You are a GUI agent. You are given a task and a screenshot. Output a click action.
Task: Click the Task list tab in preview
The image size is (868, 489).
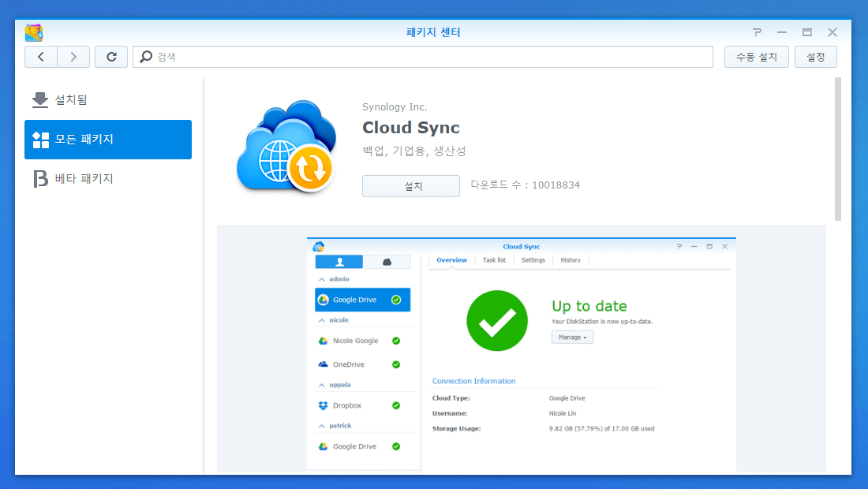[494, 260]
